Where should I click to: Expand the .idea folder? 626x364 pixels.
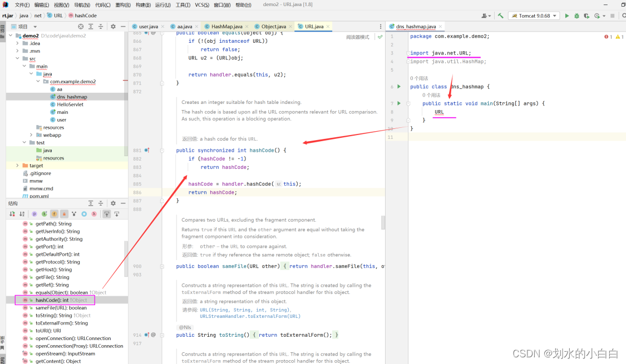point(18,43)
